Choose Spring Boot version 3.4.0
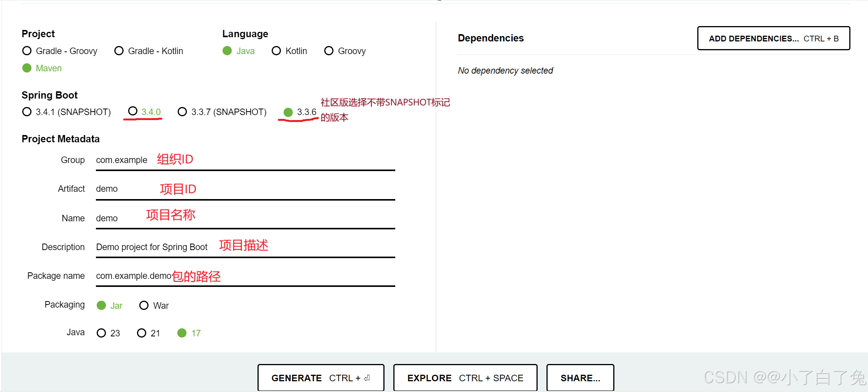The width and height of the screenshot is (868, 392). tap(144, 112)
